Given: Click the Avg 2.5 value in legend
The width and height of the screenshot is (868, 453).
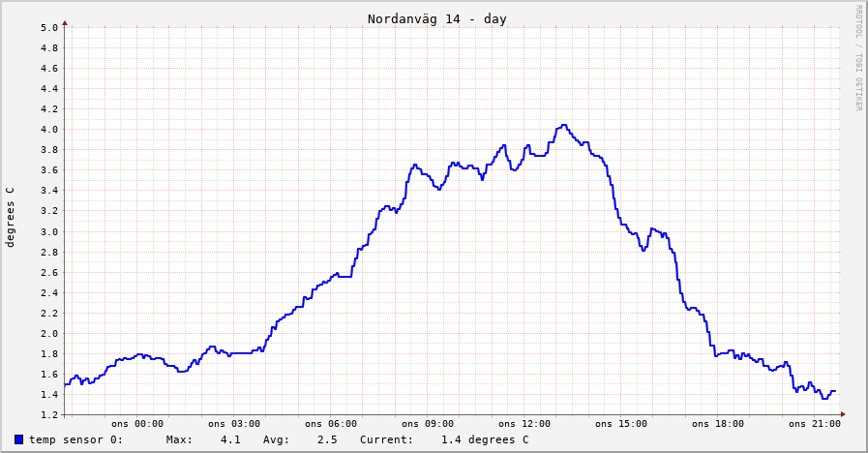Looking at the screenshot, I should pos(326,439).
